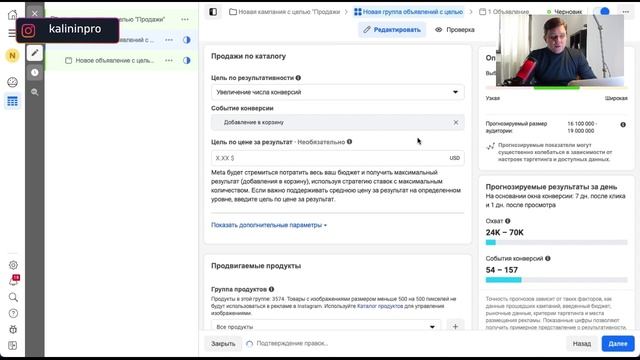This screenshot has height=360, width=640.
Task: Click the События конверсий estimate bar
Action: 556,280
